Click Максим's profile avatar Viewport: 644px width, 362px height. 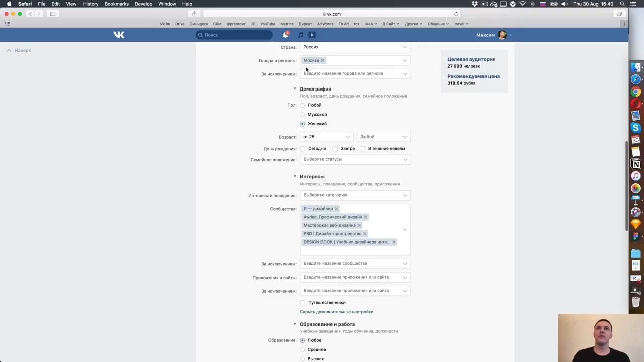tap(502, 35)
